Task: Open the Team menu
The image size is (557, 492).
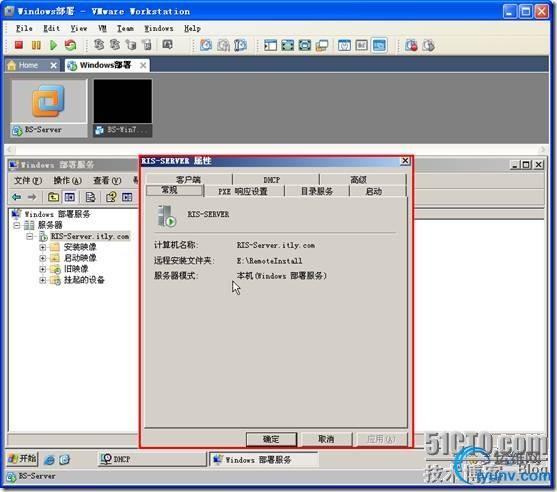Action: click(x=125, y=28)
